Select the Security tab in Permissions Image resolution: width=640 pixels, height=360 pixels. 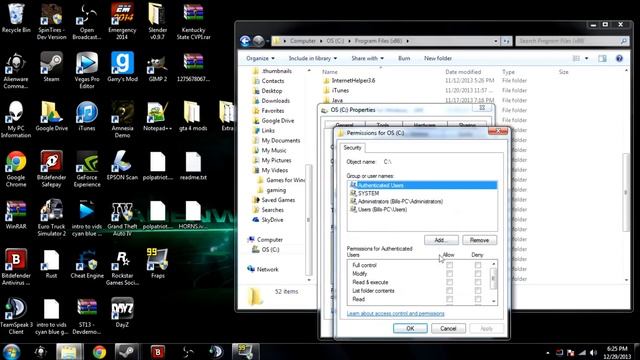[352, 148]
